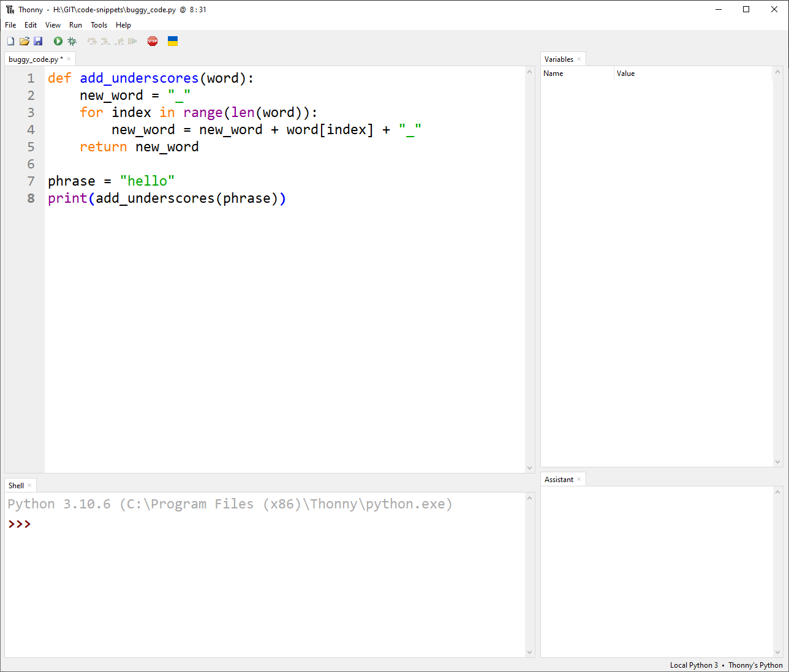Image resolution: width=789 pixels, height=672 pixels.
Task: Open the View menu
Action: click(x=53, y=25)
